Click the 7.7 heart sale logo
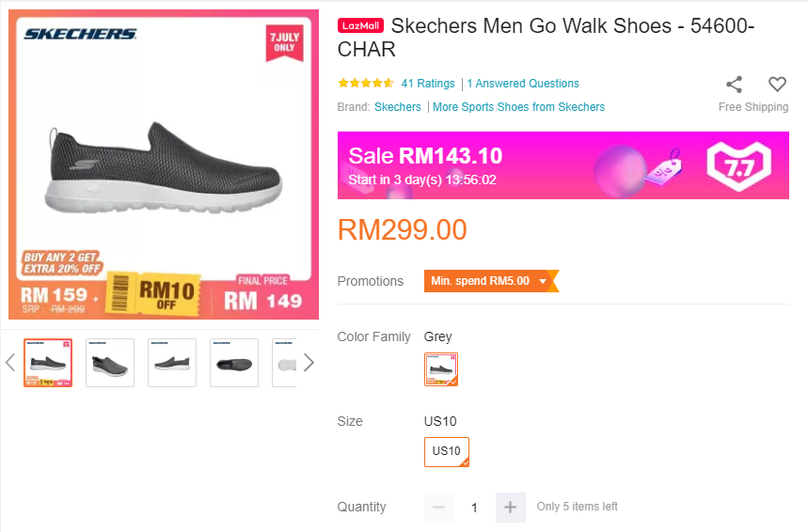 [737, 164]
